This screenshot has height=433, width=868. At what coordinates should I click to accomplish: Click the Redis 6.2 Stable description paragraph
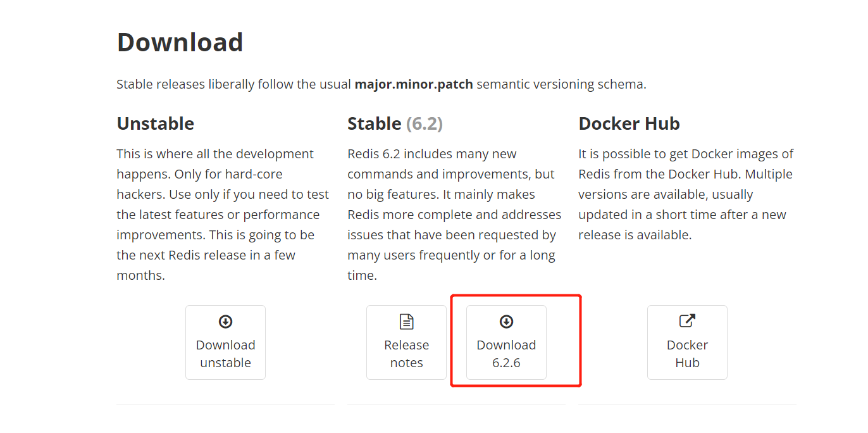pos(454,215)
